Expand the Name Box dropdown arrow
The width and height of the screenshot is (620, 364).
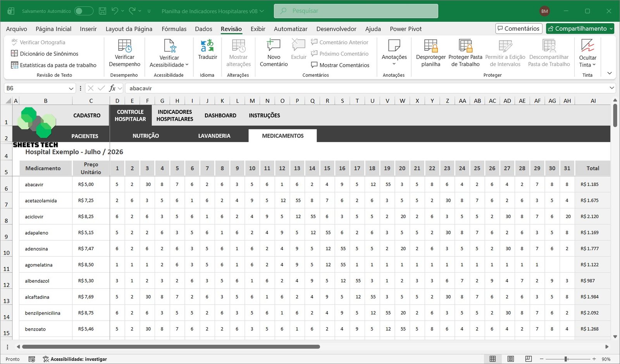coord(71,88)
